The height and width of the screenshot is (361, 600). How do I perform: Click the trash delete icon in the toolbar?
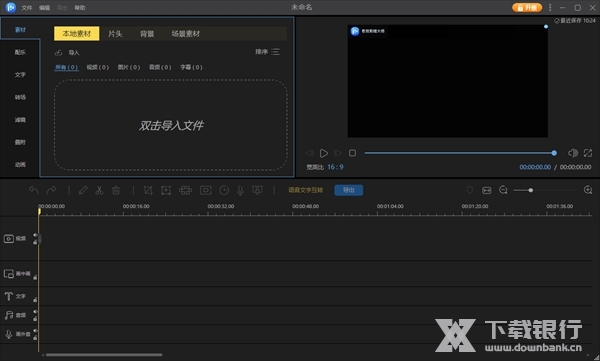pos(116,190)
